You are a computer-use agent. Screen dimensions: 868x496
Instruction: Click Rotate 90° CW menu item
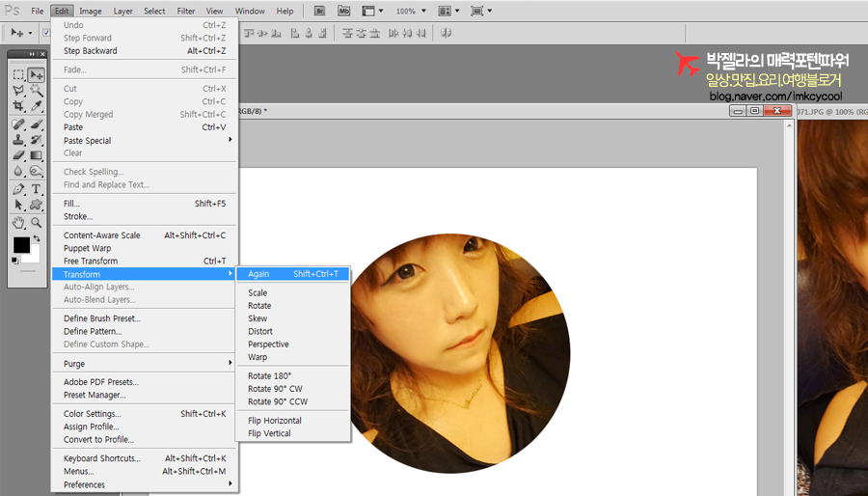point(276,389)
